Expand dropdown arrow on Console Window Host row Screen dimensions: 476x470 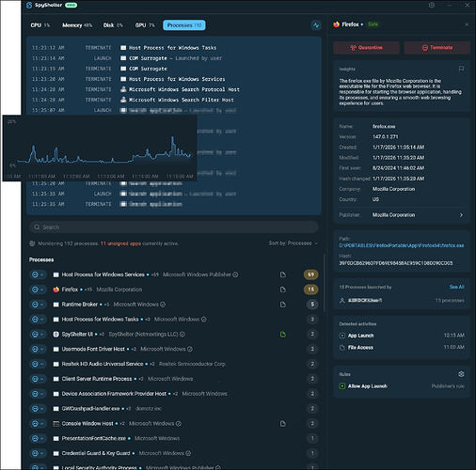(42, 424)
